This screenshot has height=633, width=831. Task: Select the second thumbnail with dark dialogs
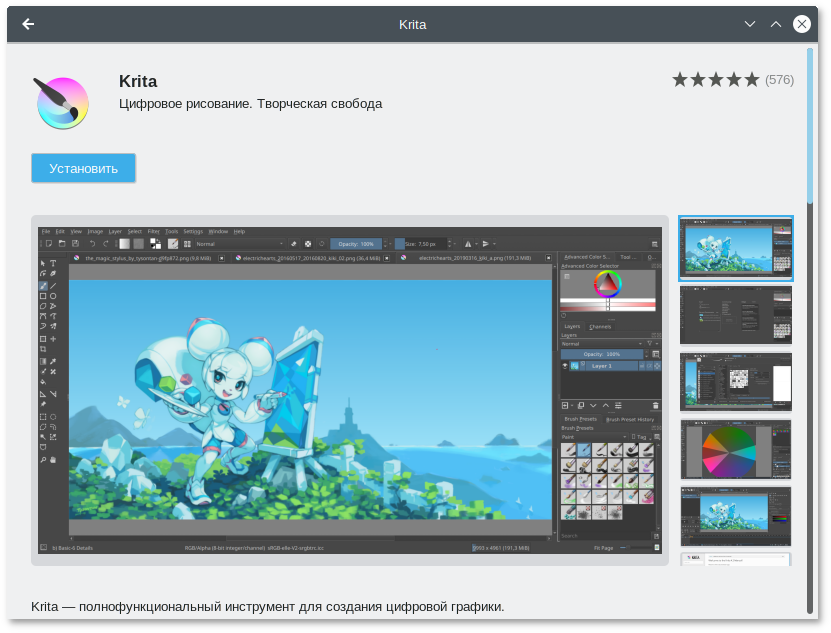pyautogui.click(x=736, y=315)
